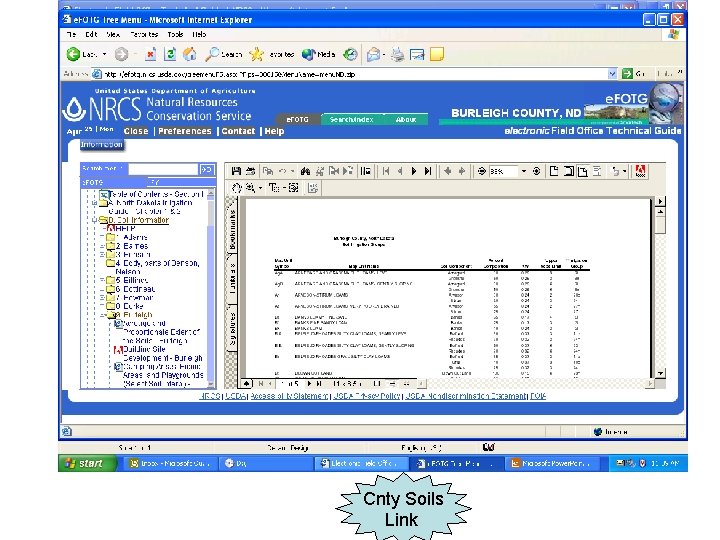The image size is (720, 540).
Task: Open the View menu
Action: 113,34
